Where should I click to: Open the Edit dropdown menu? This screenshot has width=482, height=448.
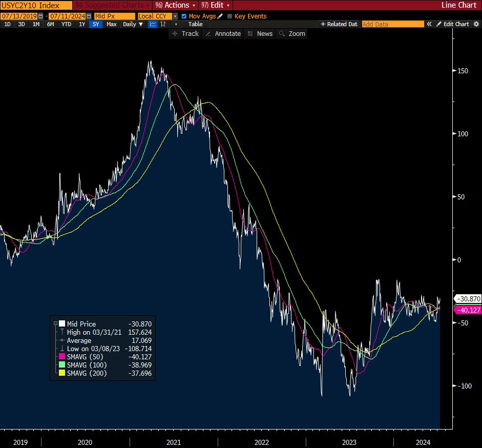coord(216,5)
